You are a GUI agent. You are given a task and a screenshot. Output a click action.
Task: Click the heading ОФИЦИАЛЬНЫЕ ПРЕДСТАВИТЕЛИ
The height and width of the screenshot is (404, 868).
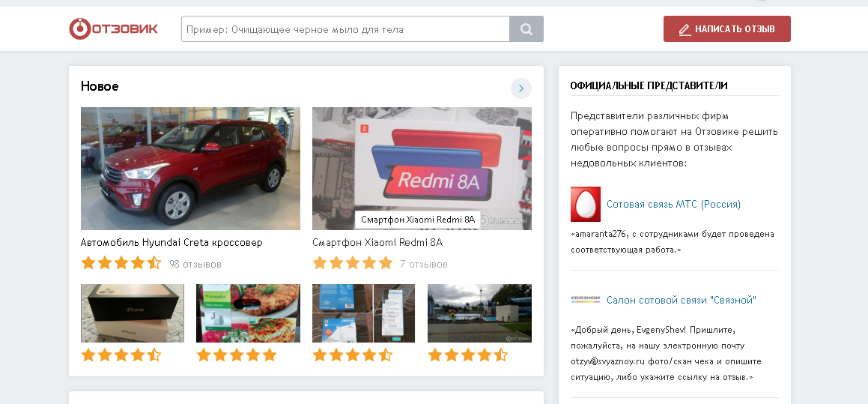pyautogui.click(x=649, y=85)
